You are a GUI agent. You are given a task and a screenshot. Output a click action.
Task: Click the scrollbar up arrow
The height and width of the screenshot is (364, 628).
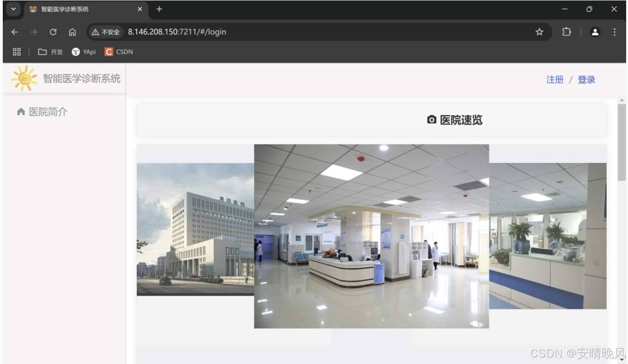[x=622, y=100]
